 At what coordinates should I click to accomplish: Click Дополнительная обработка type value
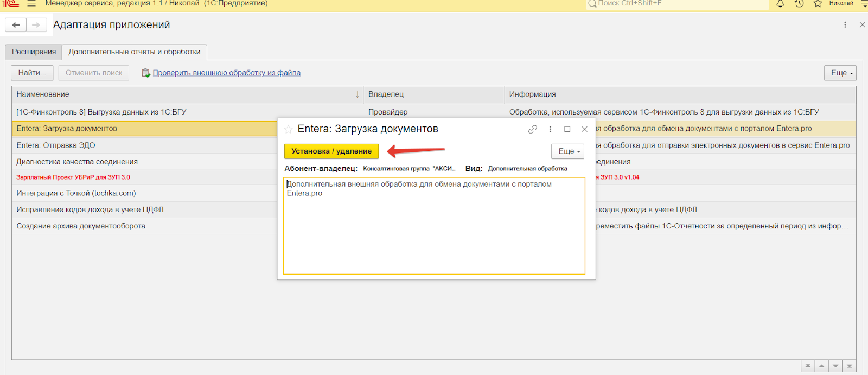point(527,169)
